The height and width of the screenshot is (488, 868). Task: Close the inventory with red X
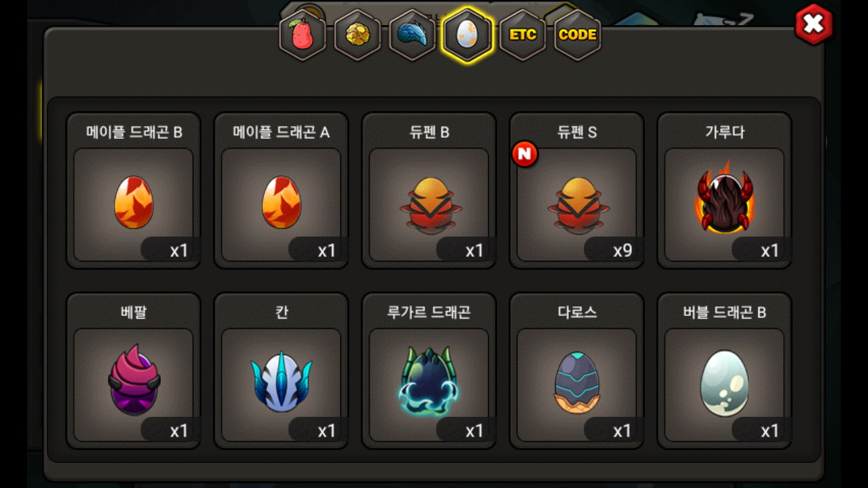[813, 24]
